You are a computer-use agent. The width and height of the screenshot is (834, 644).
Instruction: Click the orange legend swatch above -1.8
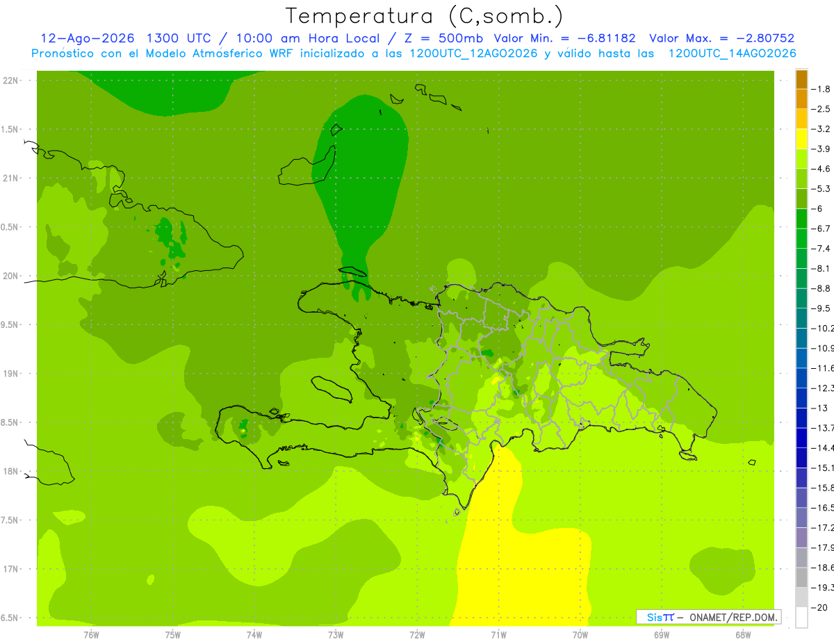click(x=801, y=79)
